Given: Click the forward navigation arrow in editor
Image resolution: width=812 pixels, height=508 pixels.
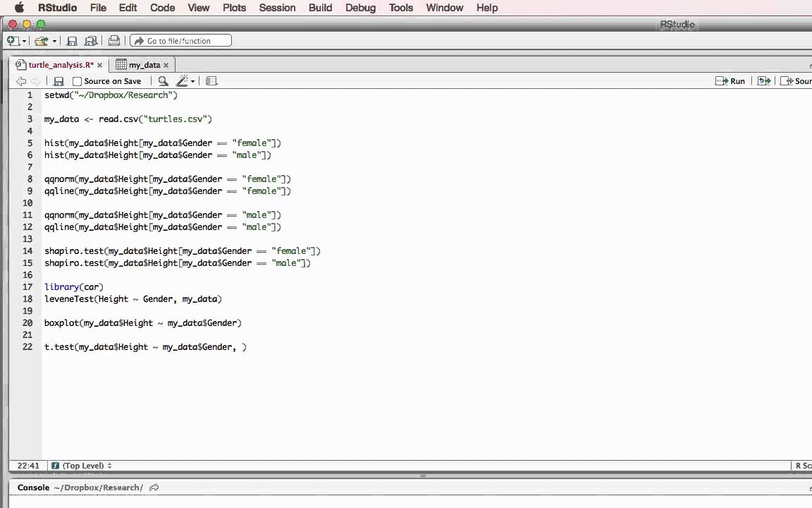Looking at the screenshot, I should 36,81.
